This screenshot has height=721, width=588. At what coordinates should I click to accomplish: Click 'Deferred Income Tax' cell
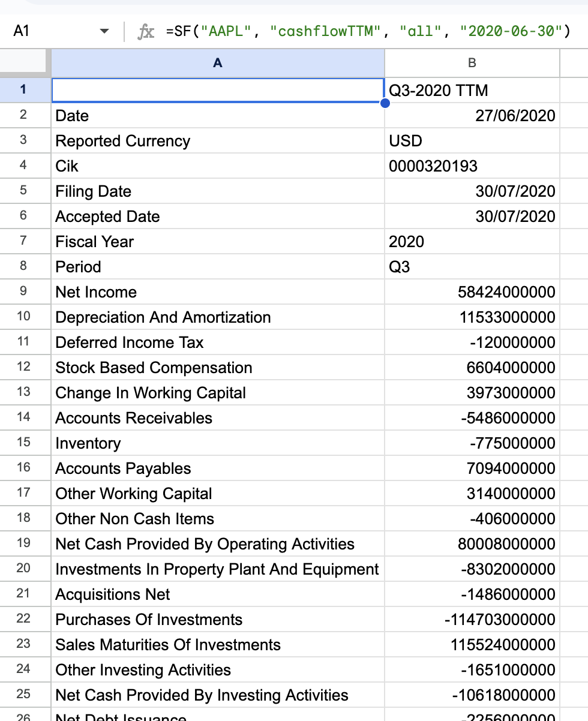point(218,342)
